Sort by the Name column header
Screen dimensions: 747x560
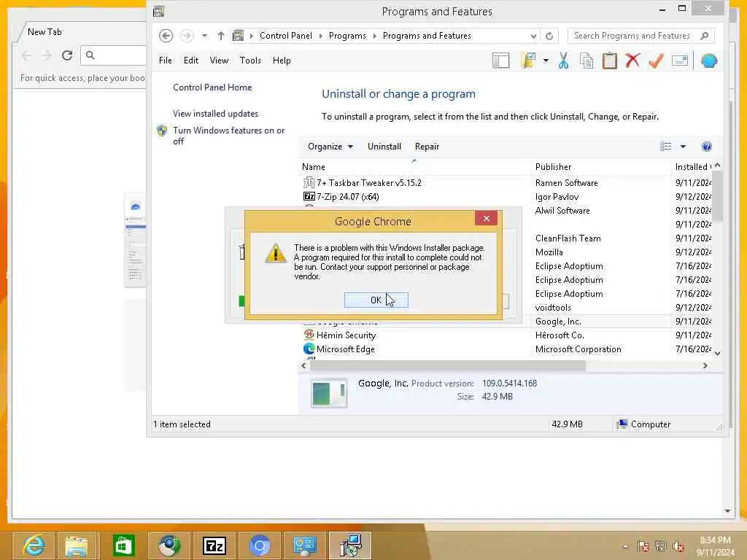click(414, 167)
